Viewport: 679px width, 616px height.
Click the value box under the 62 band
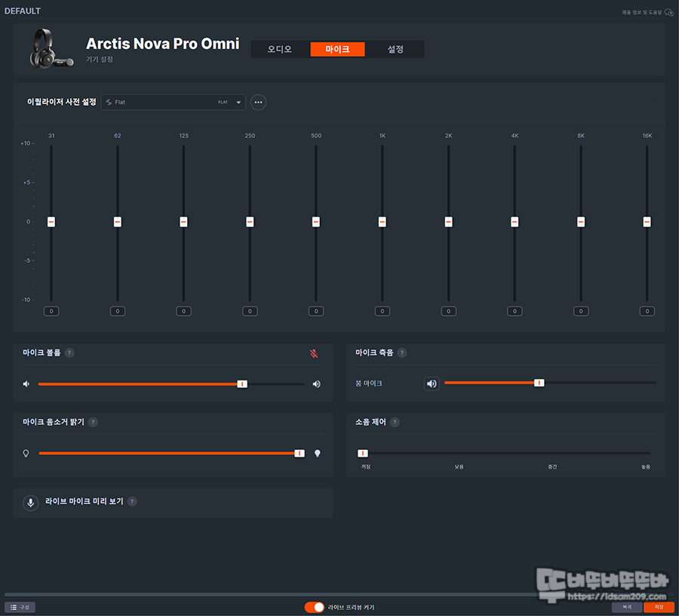[x=118, y=311]
